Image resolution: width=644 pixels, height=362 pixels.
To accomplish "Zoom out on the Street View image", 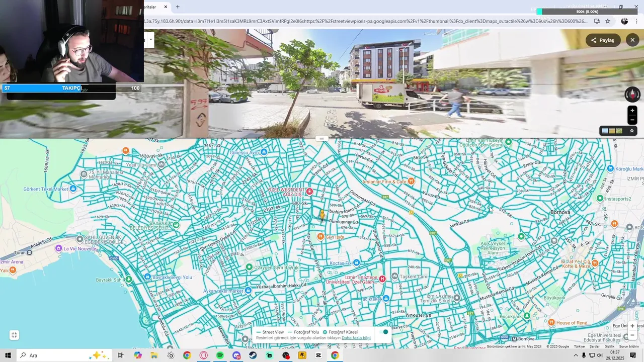I will (632, 120).
